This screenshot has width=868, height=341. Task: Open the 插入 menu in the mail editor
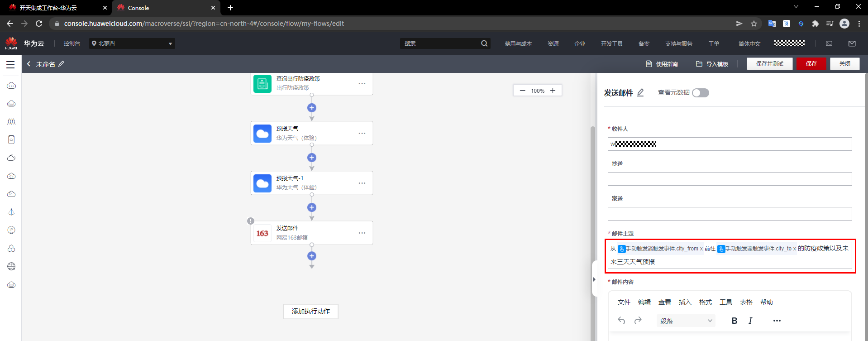click(x=685, y=302)
